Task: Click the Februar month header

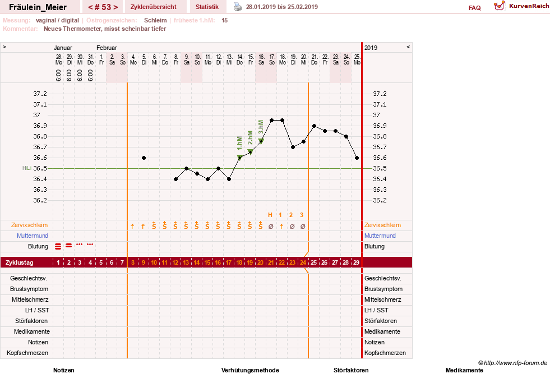Action: coord(107,48)
